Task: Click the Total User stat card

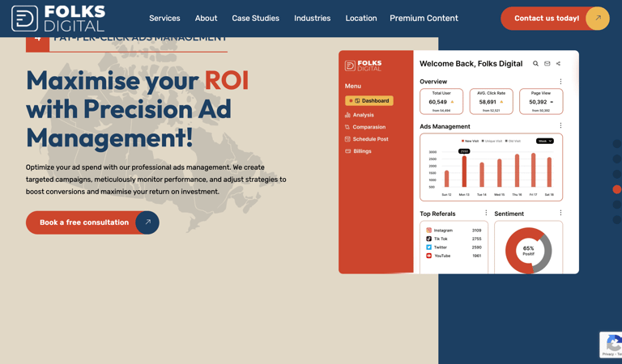Action: coord(441,101)
